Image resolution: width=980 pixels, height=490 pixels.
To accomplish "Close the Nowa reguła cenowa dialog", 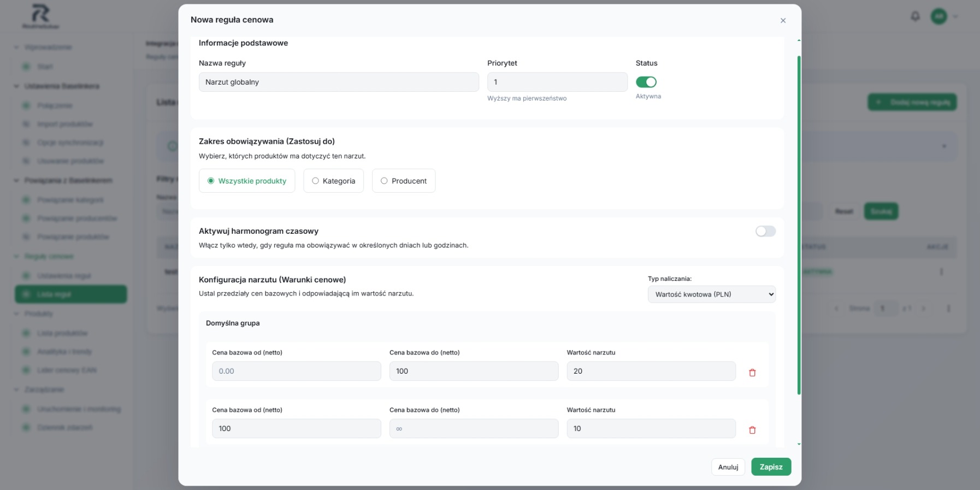I will click(x=783, y=21).
